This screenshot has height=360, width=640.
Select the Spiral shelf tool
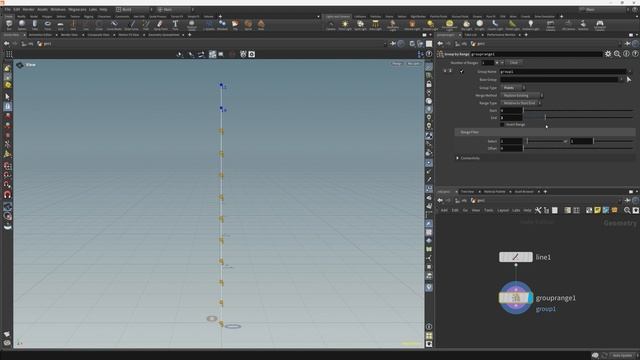pos(248,25)
